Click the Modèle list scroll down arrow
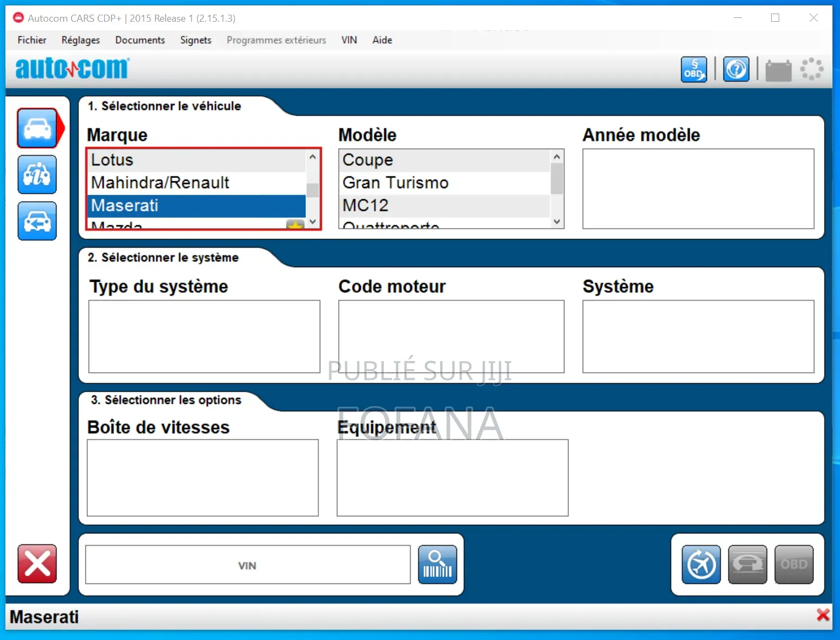Image resolution: width=840 pixels, height=640 pixels. tap(557, 221)
